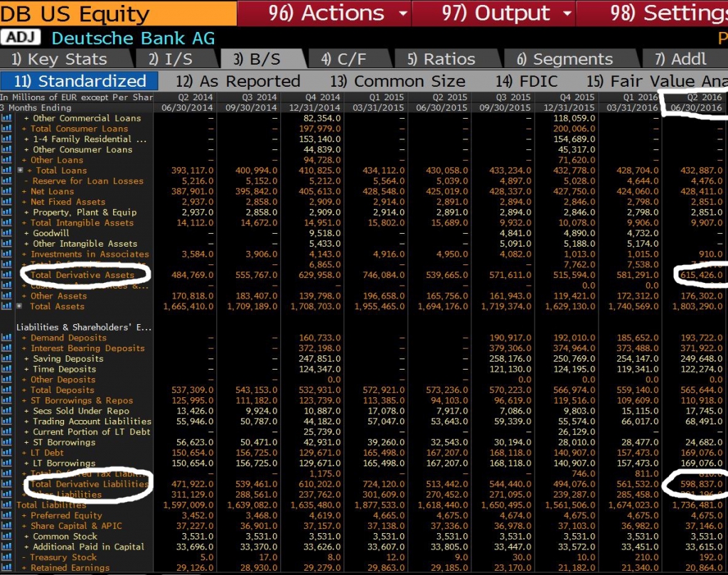
Task: Click chart icon beside Preferred Equity
Action: click(6, 515)
